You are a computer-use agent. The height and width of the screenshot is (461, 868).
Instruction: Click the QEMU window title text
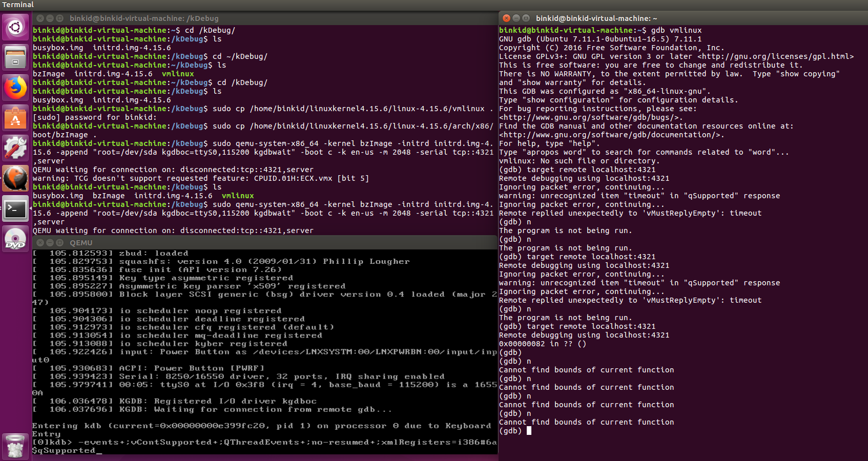[81, 243]
